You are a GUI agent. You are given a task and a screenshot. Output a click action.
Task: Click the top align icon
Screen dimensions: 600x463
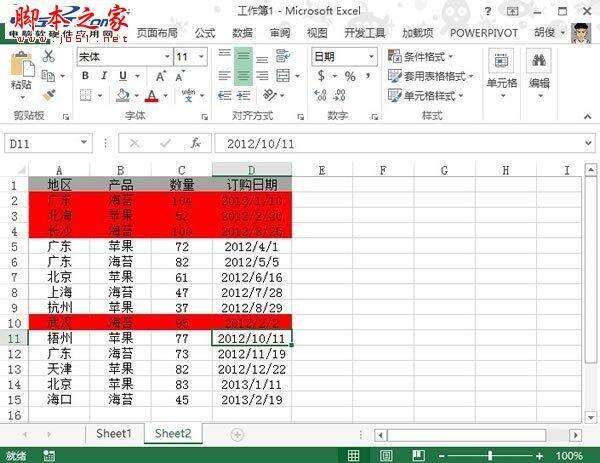225,56
